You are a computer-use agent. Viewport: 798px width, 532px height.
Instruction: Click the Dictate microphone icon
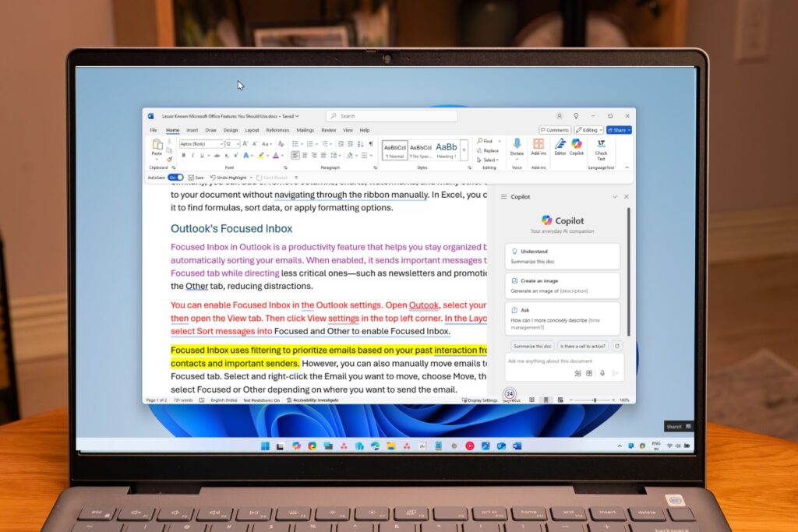[517, 142]
